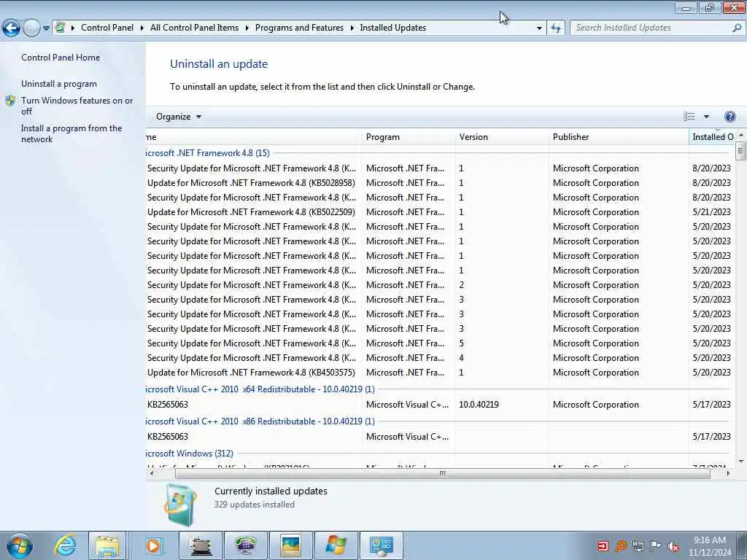Sort by the Version column header
Viewport: 747px width, 560px height.
501,137
